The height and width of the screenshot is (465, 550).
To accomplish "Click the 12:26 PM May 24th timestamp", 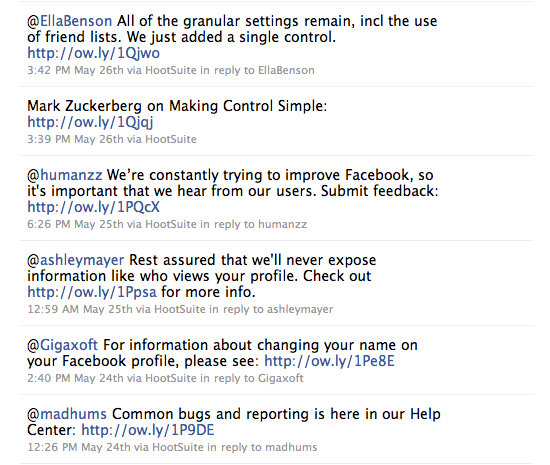I will [x=79, y=447].
